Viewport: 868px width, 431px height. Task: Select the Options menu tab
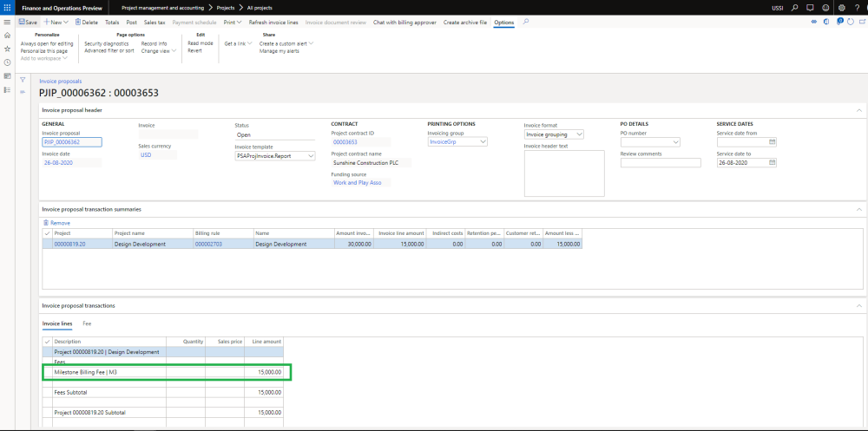(503, 22)
